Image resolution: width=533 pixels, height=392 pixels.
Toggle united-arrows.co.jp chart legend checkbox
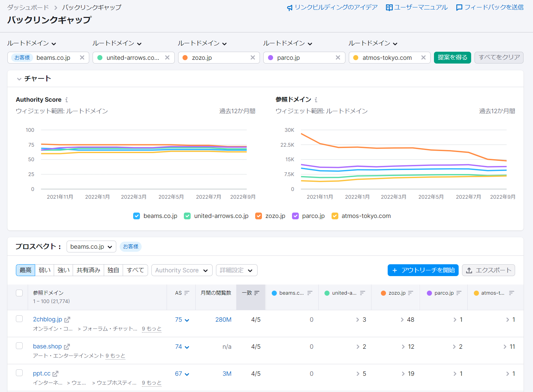tap(187, 216)
